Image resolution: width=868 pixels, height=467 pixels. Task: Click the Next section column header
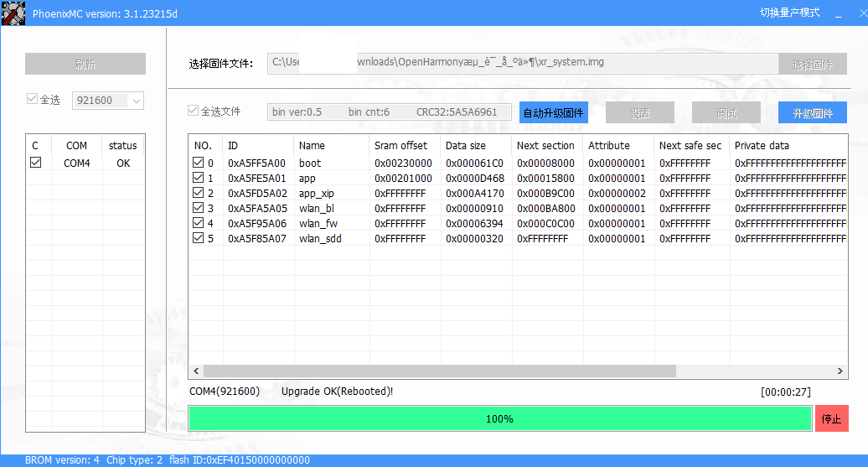pyautogui.click(x=547, y=145)
